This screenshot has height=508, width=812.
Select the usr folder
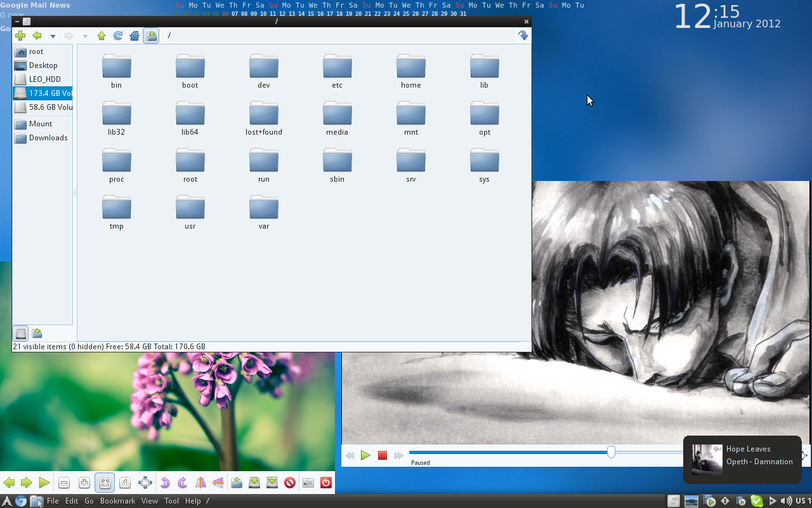pyautogui.click(x=190, y=212)
